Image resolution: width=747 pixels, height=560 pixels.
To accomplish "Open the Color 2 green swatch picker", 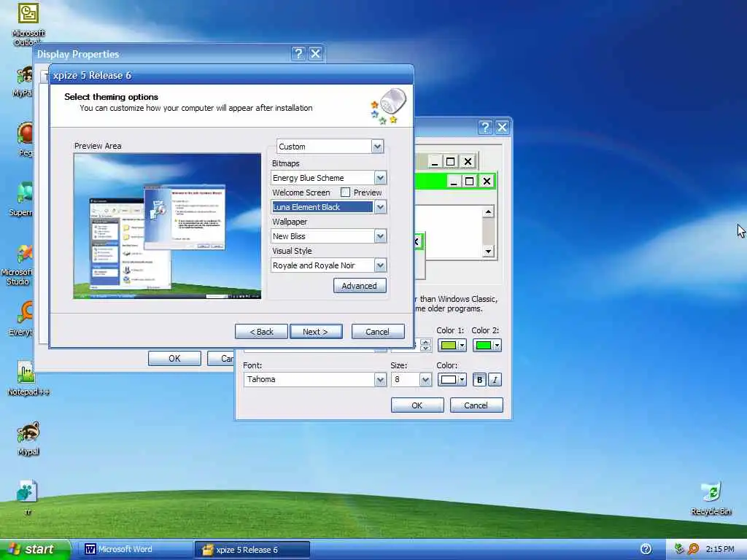I will pyautogui.click(x=487, y=345).
